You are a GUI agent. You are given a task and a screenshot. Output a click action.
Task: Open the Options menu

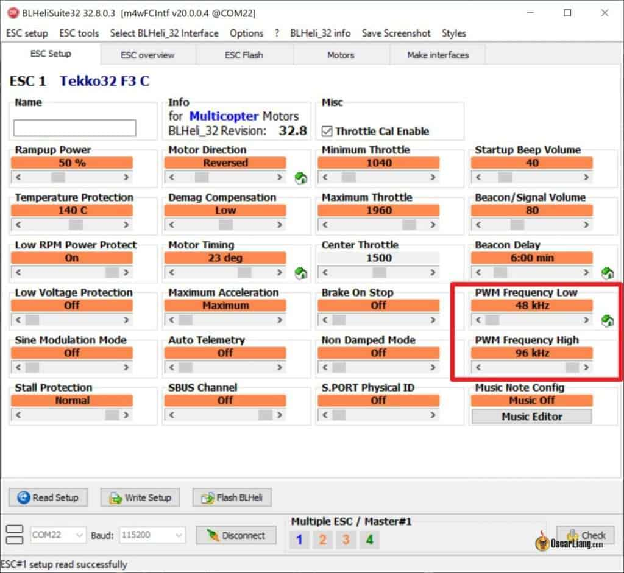[x=246, y=33]
